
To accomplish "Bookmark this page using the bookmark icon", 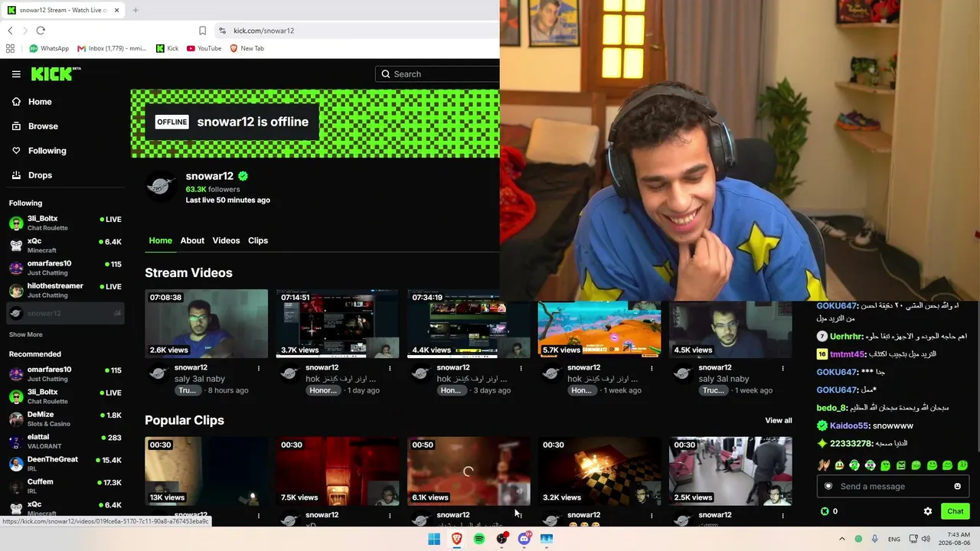I will click(202, 31).
